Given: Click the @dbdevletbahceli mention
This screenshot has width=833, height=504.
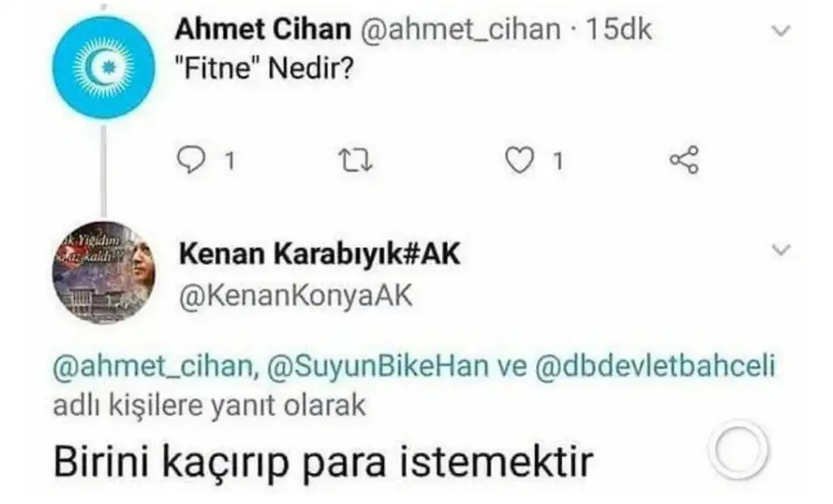Looking at the screenshot, I should [x=656, y=367].
